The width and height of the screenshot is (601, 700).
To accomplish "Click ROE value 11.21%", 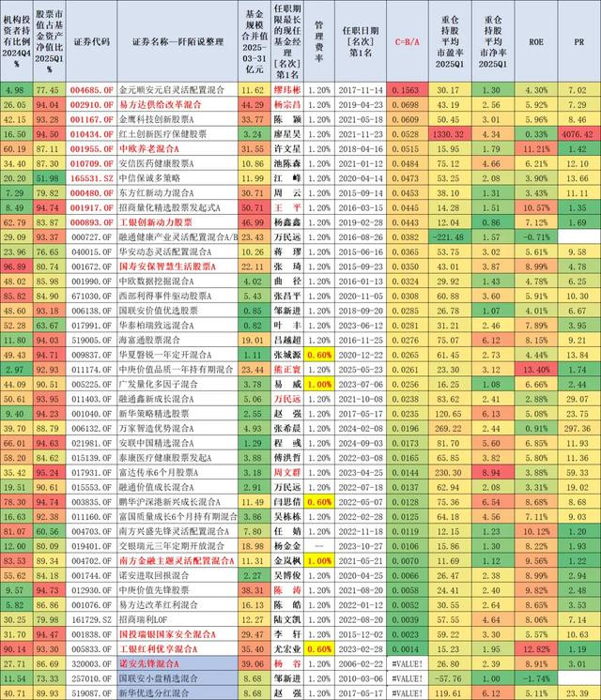I will point(536,148).
